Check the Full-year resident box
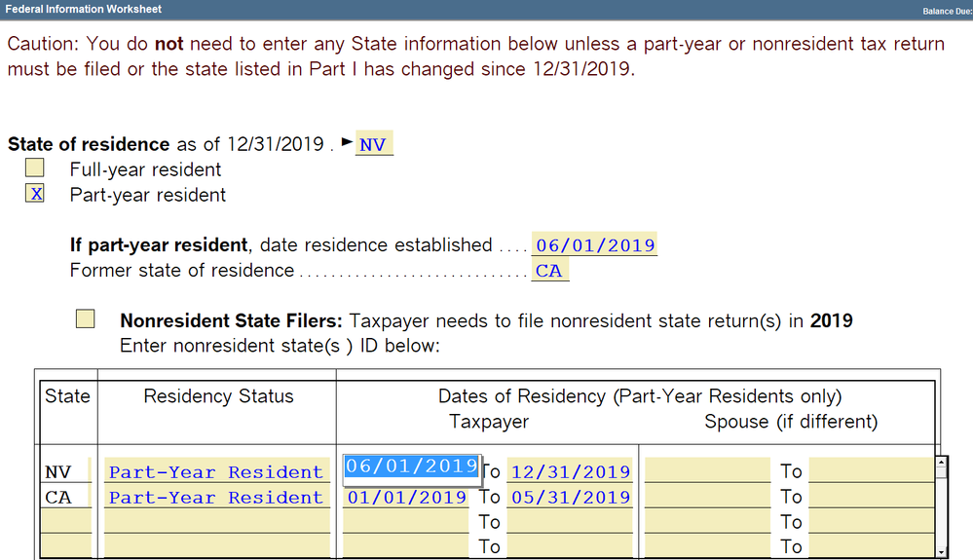Viewport: 973px width, 560px height. 35,168
